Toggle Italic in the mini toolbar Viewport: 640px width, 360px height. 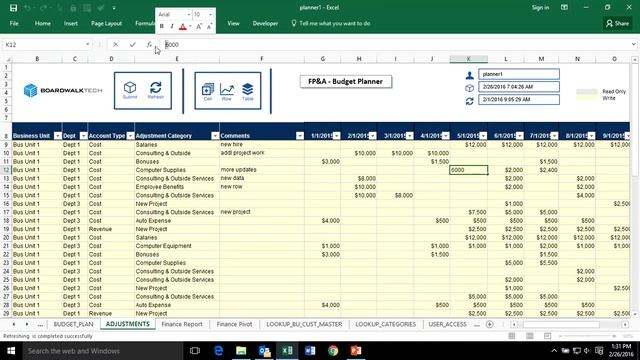coord(172,27)
